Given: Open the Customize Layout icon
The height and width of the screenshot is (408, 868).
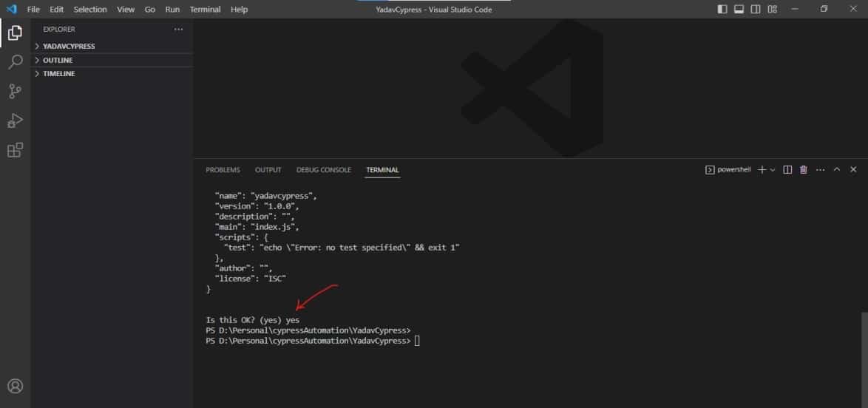Looking at the screenshot, I should [x=772, y=10].
